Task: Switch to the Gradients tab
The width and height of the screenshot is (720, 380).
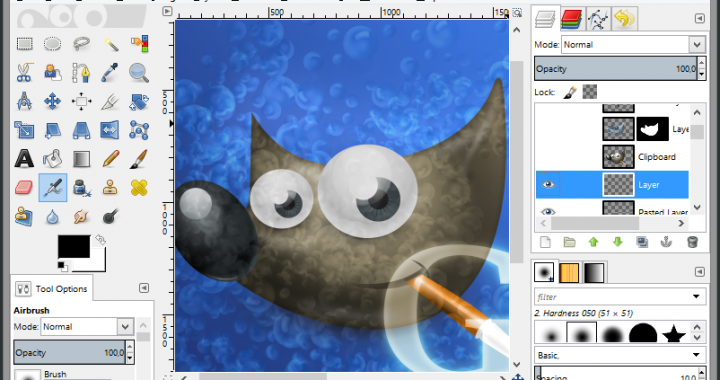Action: click(x=594, y=273)
